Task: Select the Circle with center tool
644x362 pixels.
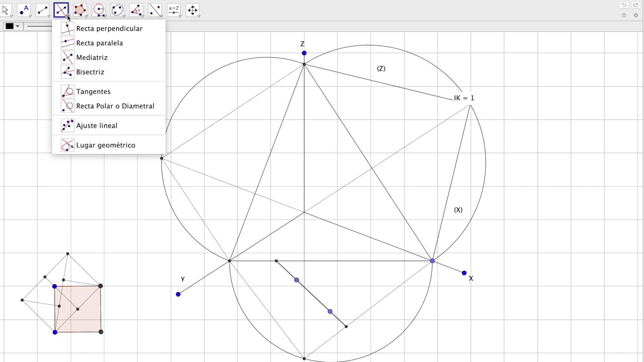Action: tap(99, 10)
